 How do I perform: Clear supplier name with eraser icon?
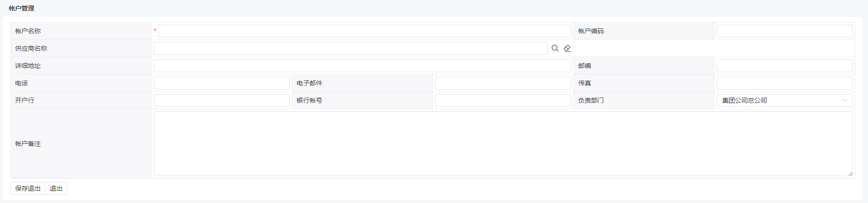click(567, 48)
